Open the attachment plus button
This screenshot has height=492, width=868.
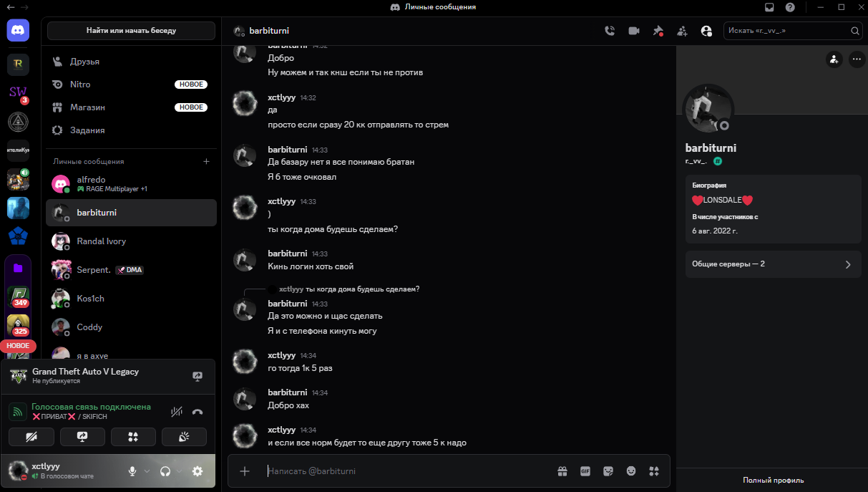(x=245, y=471)
